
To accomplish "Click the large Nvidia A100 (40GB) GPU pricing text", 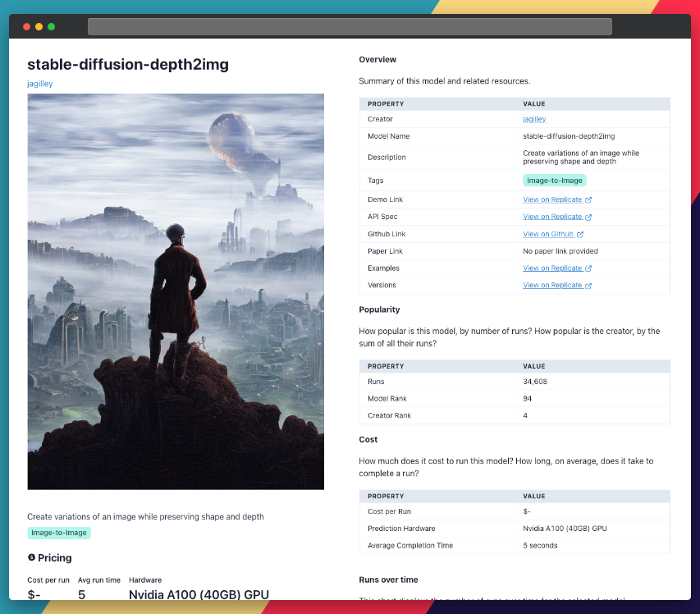I will pos(199,595).
